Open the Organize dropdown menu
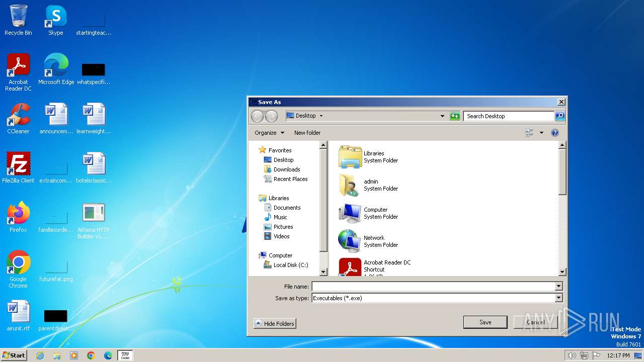644x362 pixels. pos(269,133)
